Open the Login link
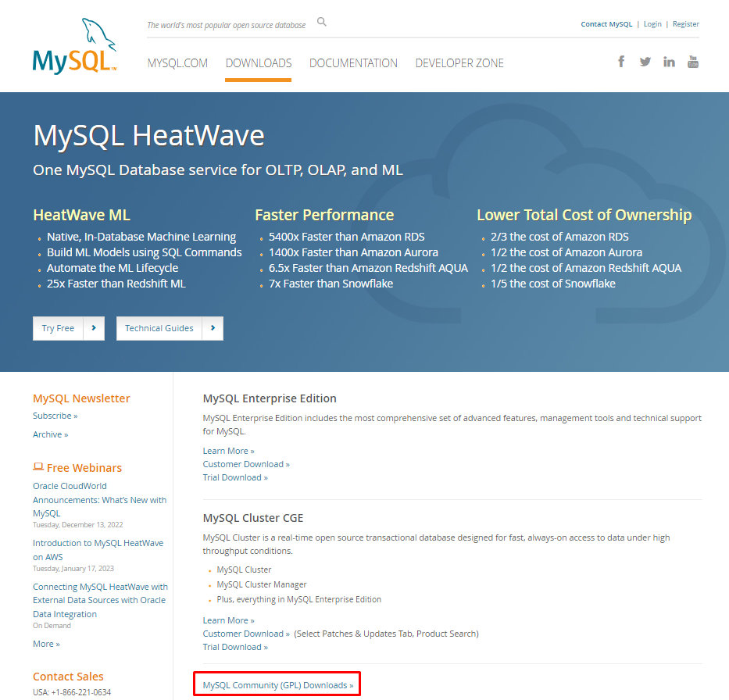This screenshot has width=729, height=700. point(652,24)
